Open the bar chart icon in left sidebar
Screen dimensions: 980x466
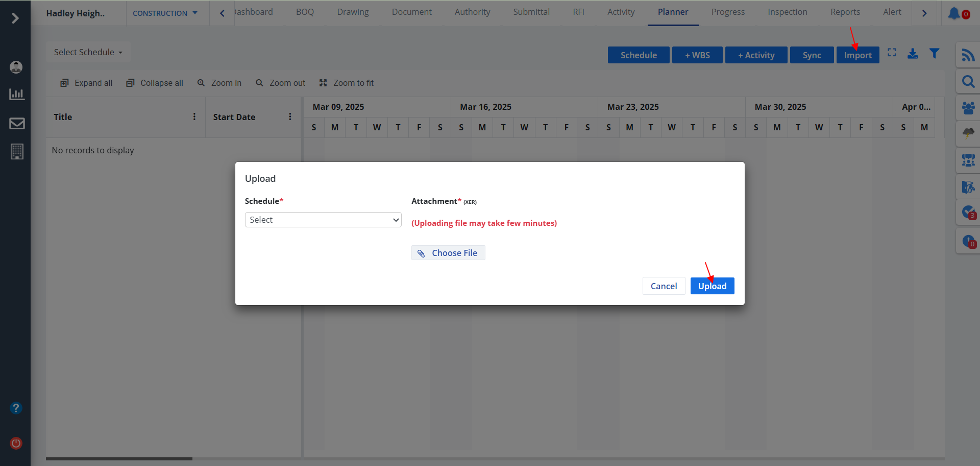[17, 95]
